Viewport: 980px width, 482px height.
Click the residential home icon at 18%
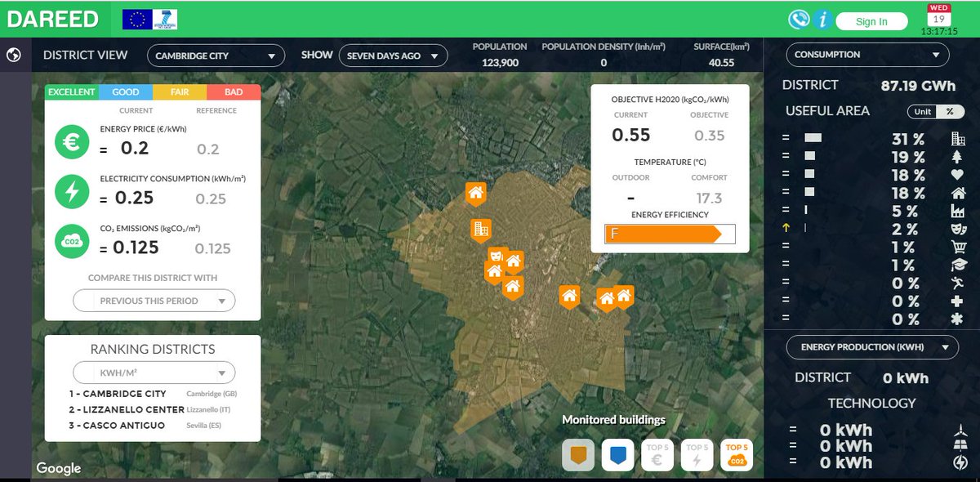point(957,194)
